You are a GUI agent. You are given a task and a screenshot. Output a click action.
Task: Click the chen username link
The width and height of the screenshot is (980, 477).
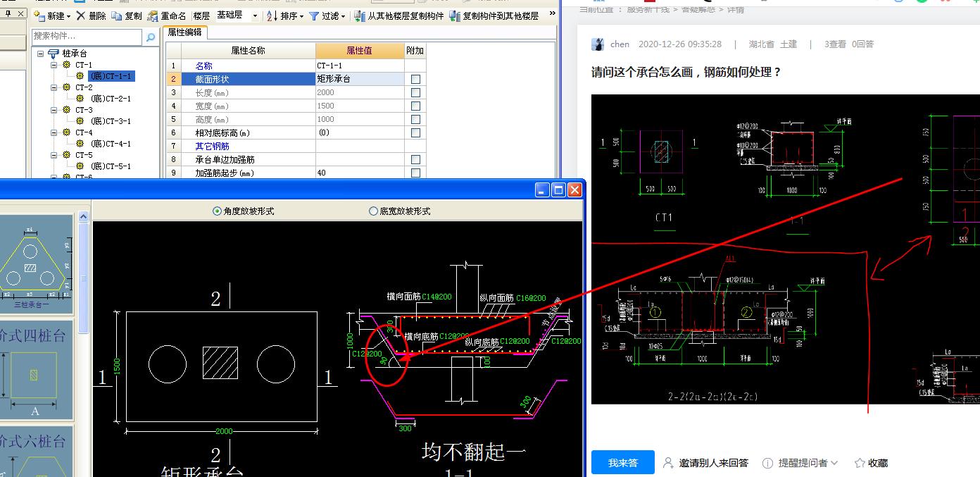point(620,44)
